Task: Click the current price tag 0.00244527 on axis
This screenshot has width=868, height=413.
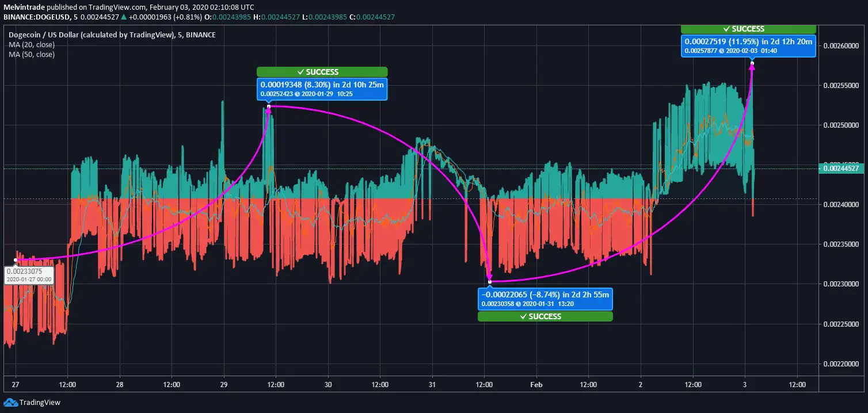Action: pyautogui.click(x=843, y=169)
